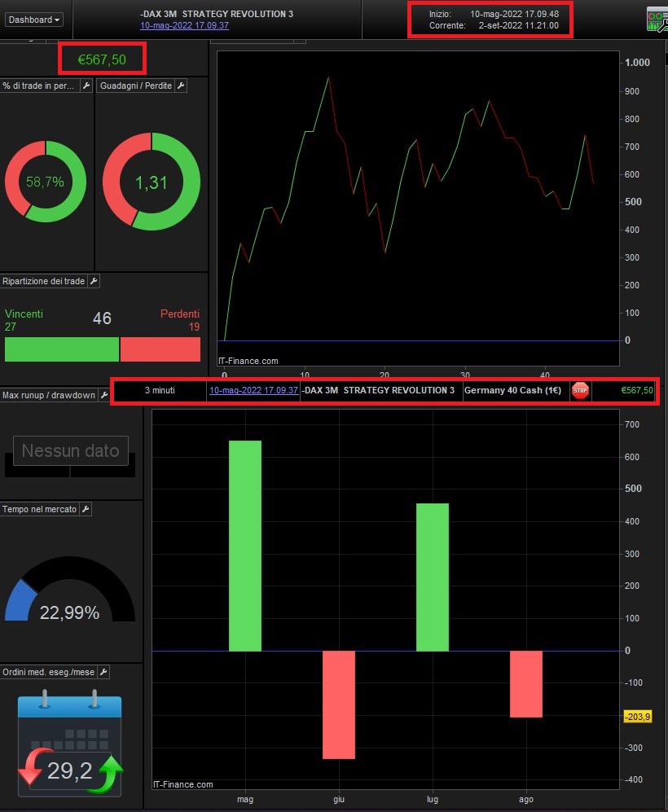This screenshot has width=668, height=812.
Task: Click the Max runup / drawdown panel title
Action: click(x=49, y=395)
